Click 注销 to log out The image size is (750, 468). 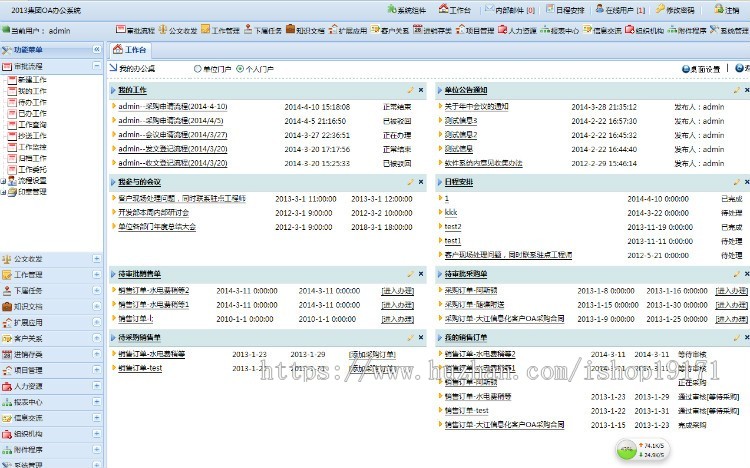click(x=727, y=10)
